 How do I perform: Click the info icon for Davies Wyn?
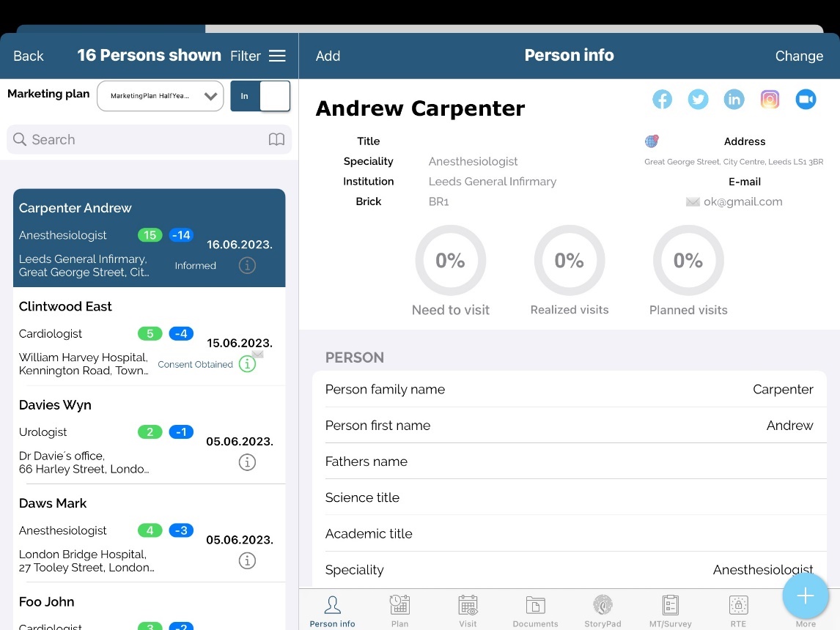pos(248,462)
